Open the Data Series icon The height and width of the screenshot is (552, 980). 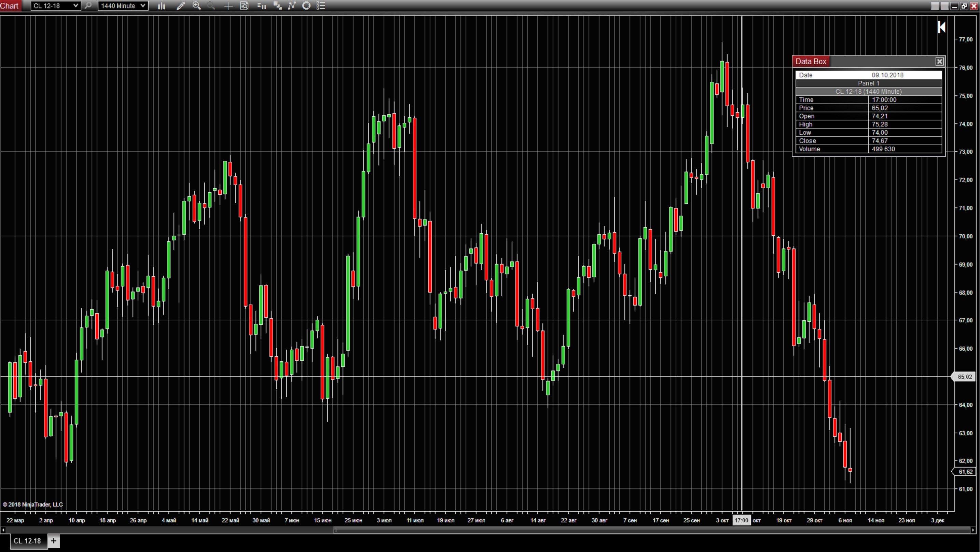[x=261, y=6]
